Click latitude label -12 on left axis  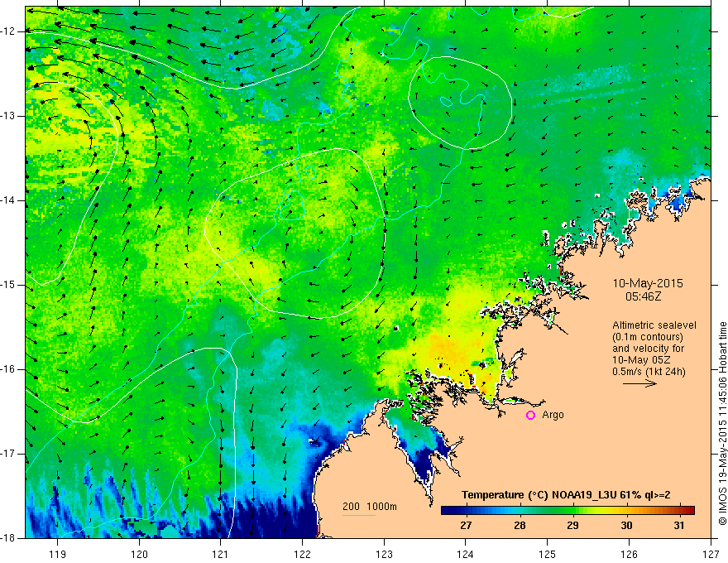(x=8, y=31)
